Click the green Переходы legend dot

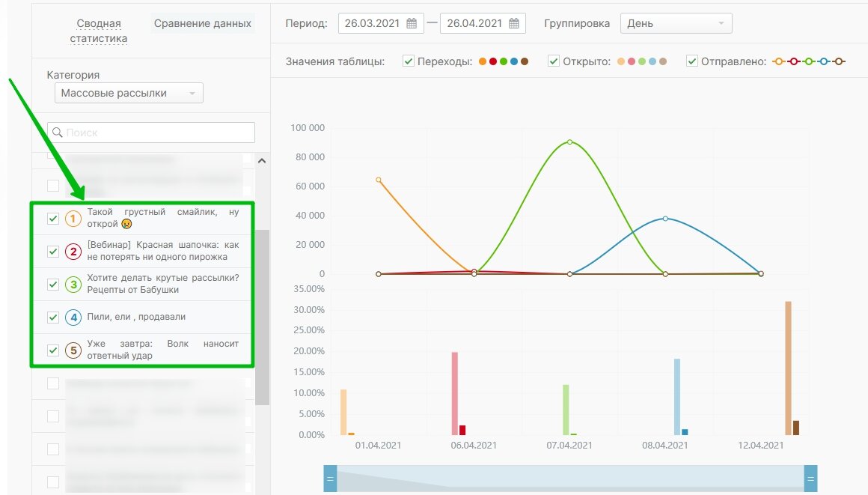coord(504,61)
